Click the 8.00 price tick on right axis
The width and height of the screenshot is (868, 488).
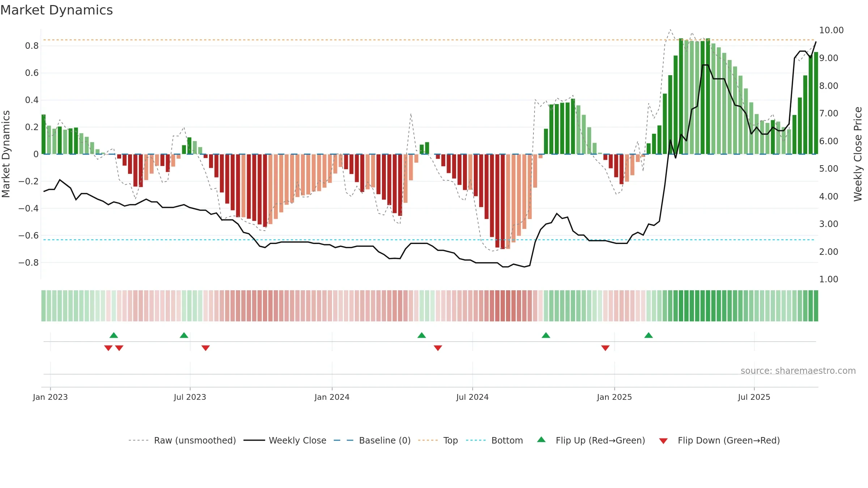click(x=829, y=86)
